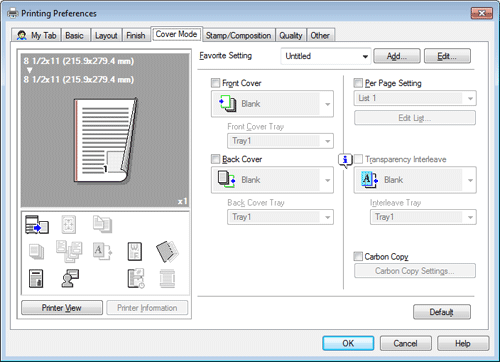Click the user avatar icon on My Tab
This screenshot has width=500, height=362.
pyautogui.click(x=22, y=35)
